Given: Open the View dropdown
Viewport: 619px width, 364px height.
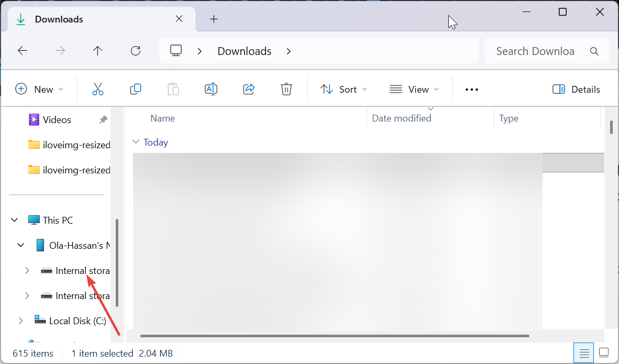Looking at the screenshot, I should pyautogui.click(x=414, y=89).
